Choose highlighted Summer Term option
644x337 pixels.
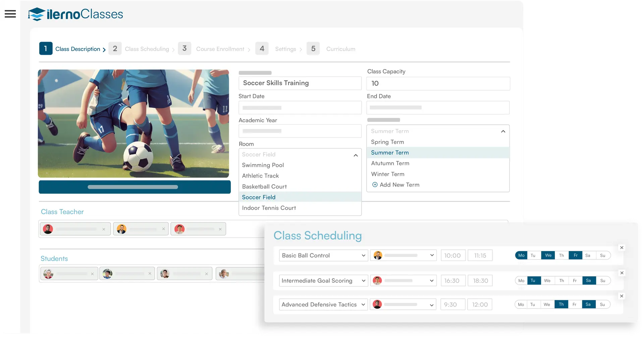438,153
